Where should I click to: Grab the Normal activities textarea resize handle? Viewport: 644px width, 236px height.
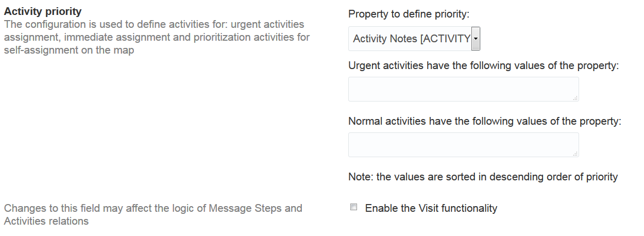tap(575, 154)
